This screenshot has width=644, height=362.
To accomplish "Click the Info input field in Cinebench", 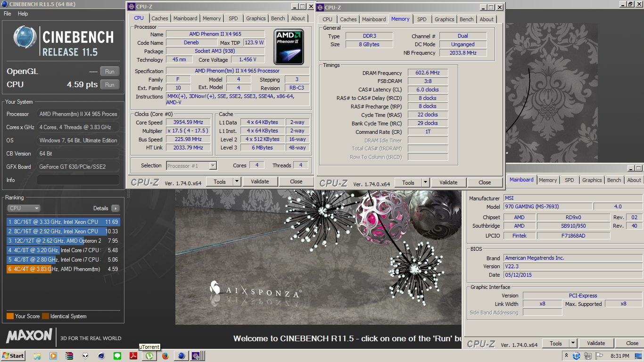I will tap(78, 180).
